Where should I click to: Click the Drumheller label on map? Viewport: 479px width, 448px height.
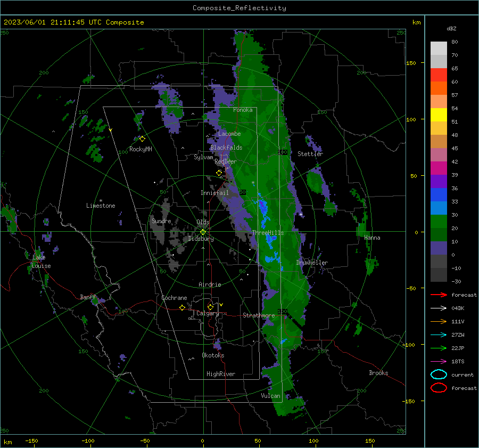(312, 263)
